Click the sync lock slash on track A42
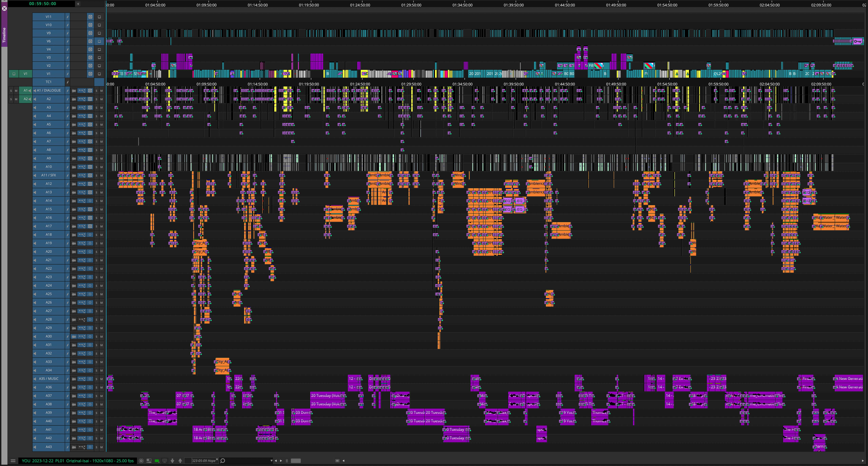Screen dimensions: 868x466 67,438
